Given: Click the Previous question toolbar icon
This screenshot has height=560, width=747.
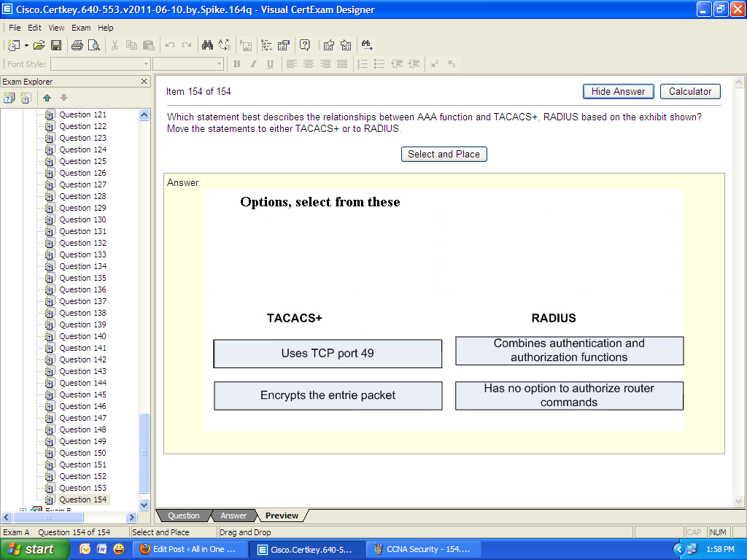Looking at the screenshot, I should 329,45.
